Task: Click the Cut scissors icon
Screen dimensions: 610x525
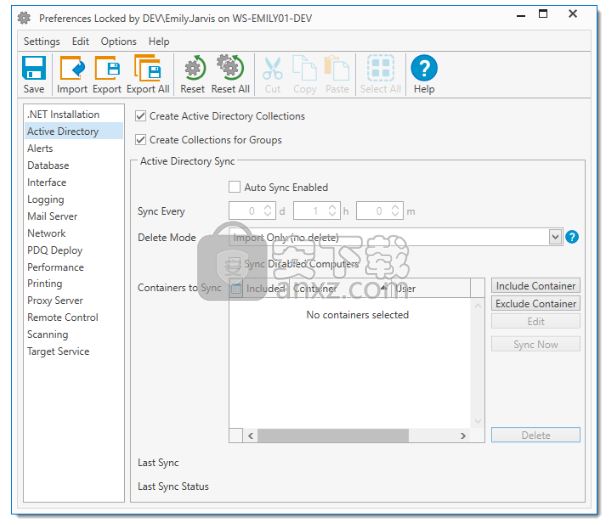Action: (x=272, y=68)
